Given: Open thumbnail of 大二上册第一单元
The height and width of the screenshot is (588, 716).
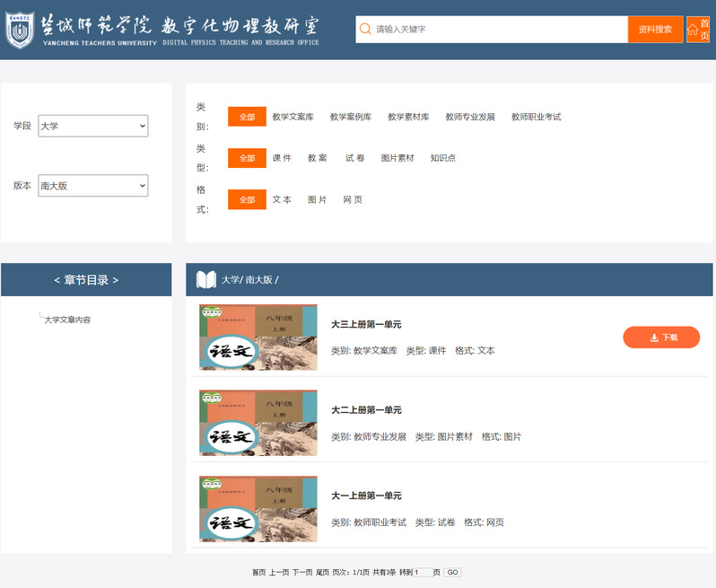Looking at the screenshot, I should point(258,423).
